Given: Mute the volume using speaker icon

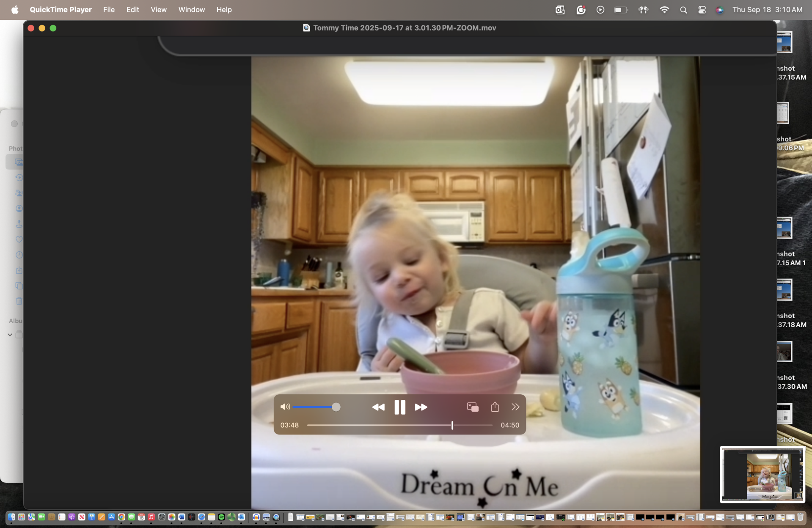Looking at the screenshot, I should point(285,407).
